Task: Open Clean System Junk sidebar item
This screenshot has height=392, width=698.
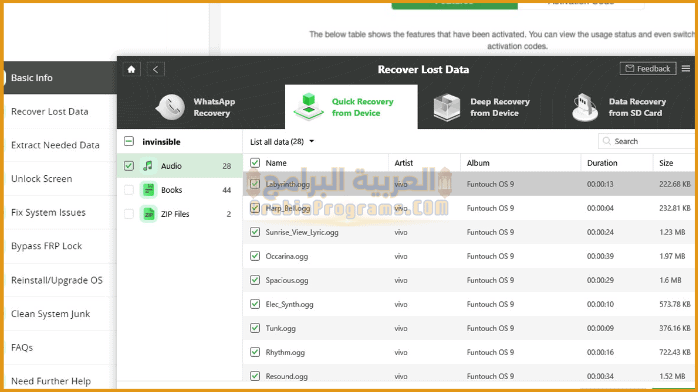Action: point(60,314)
